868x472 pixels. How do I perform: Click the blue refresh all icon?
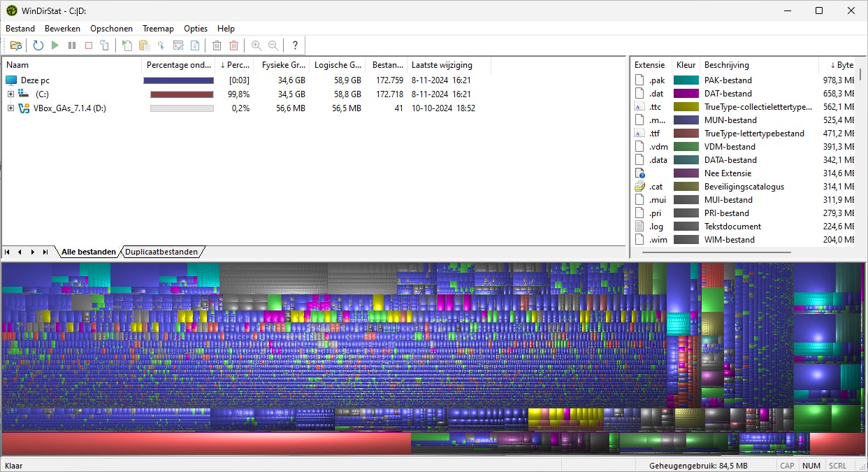pyautogui.click(x=38, y=45)
